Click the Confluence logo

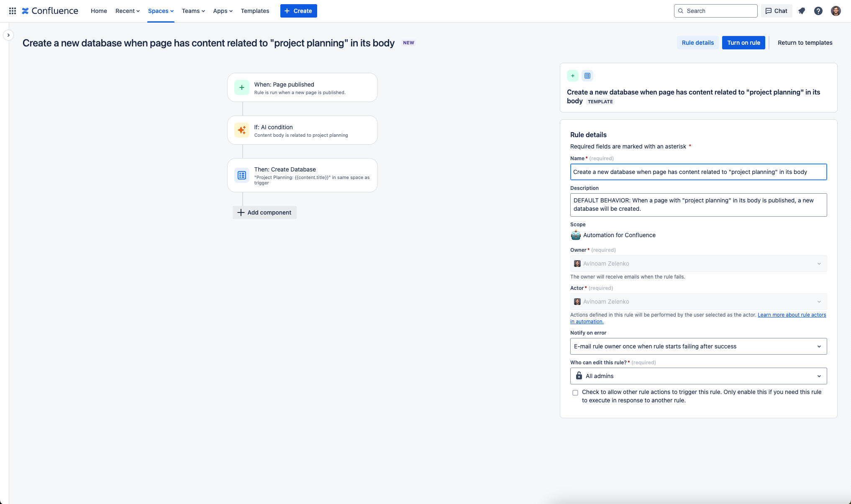coord(50,11)
